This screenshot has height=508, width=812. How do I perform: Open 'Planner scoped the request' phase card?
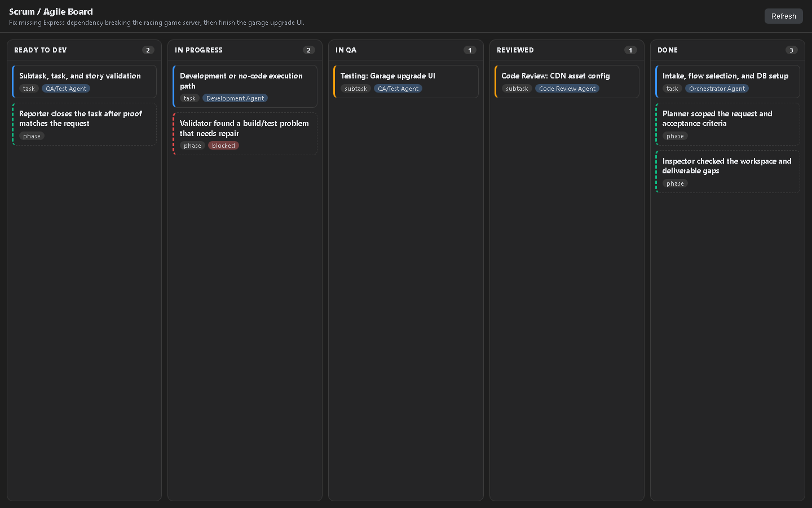pos(727,124)
